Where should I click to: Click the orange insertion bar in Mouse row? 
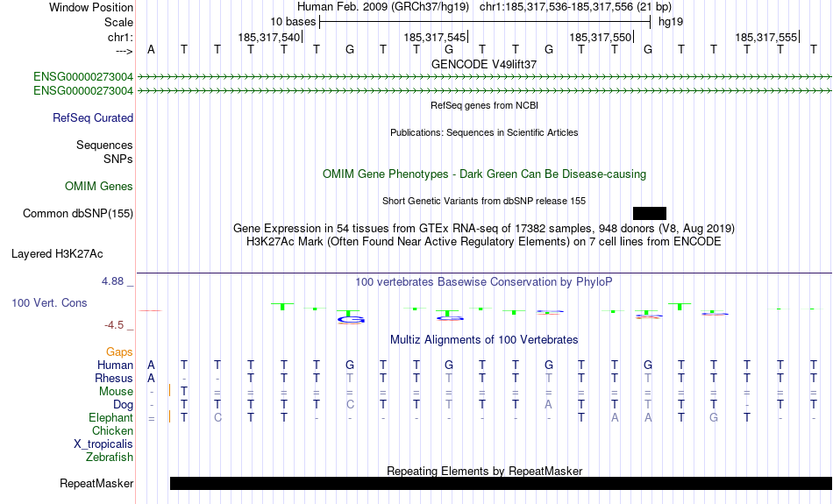[170, 390]
